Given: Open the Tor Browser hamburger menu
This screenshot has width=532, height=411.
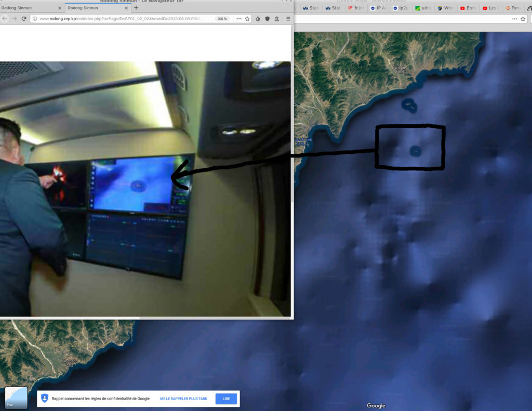Looking at the screenshot, I should click(x=288, y=19).
